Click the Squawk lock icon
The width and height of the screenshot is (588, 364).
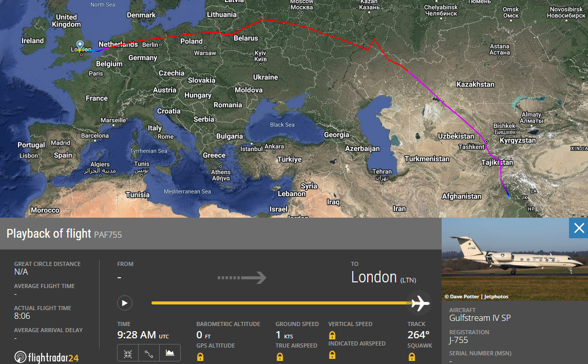coord(412,357)
